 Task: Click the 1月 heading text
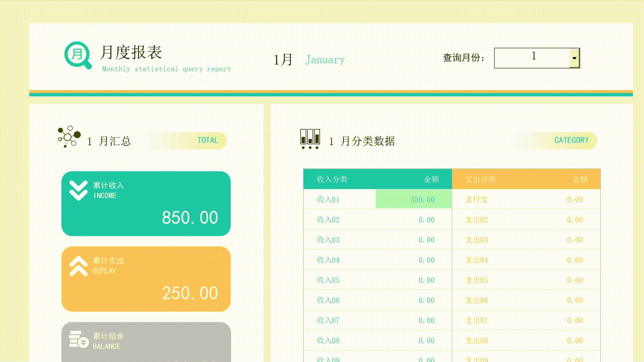[x=283, y=60]
